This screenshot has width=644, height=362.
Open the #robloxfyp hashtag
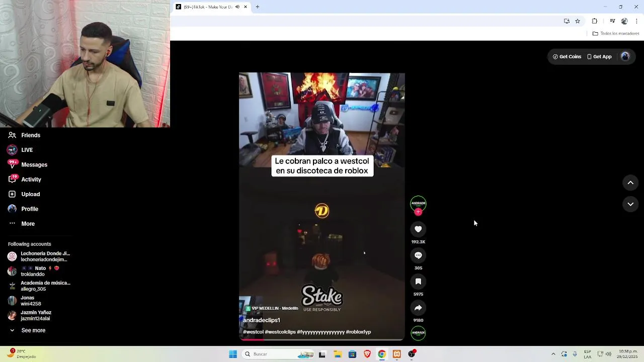pyautogui.click(x=358, y=332)
